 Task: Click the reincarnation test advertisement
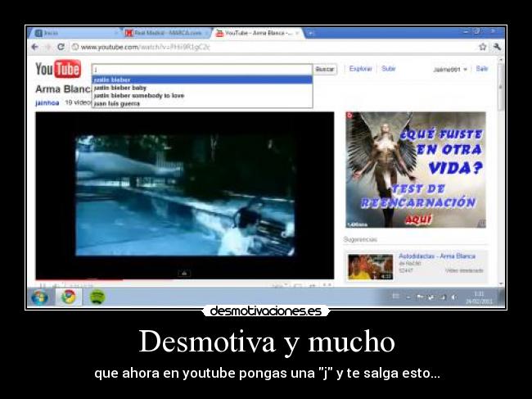[416, 170]
